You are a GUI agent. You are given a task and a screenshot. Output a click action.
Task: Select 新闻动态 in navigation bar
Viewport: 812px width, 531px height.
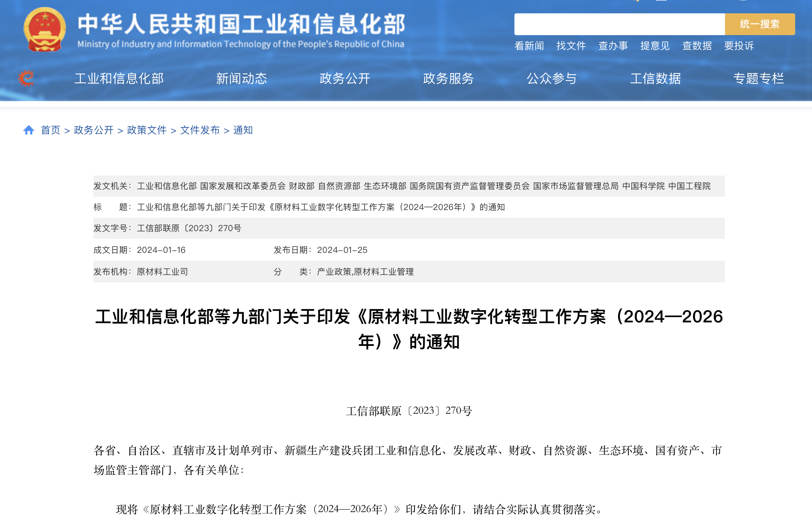(241, 79)
